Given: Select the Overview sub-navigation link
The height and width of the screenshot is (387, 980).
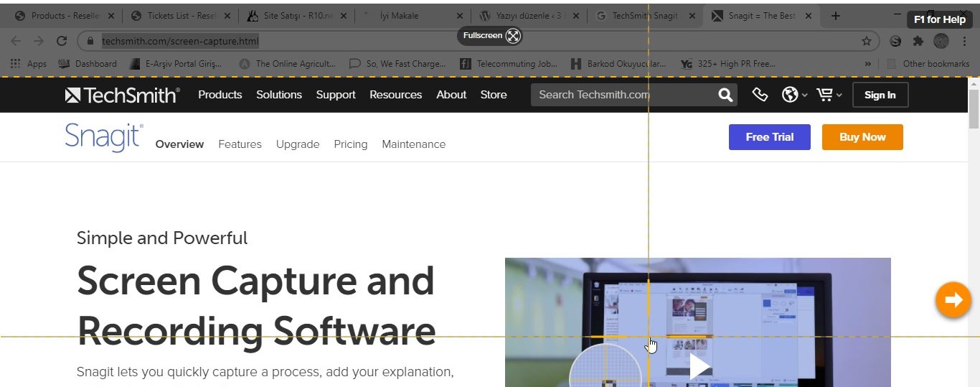Looking at the screenshot, I should click(x=179, y=144).
